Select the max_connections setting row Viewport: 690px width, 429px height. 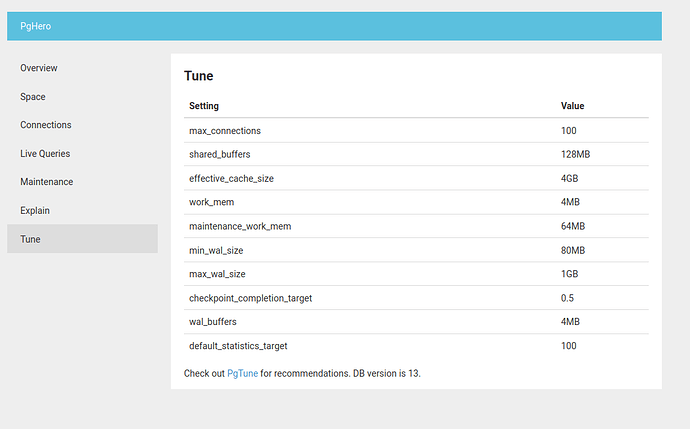click(416, 131)
